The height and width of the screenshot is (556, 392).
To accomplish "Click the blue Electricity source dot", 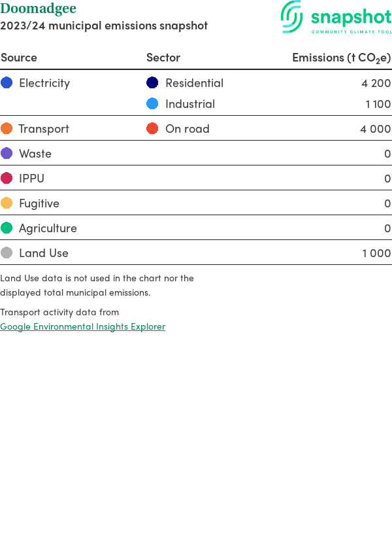I will (7, 83).
